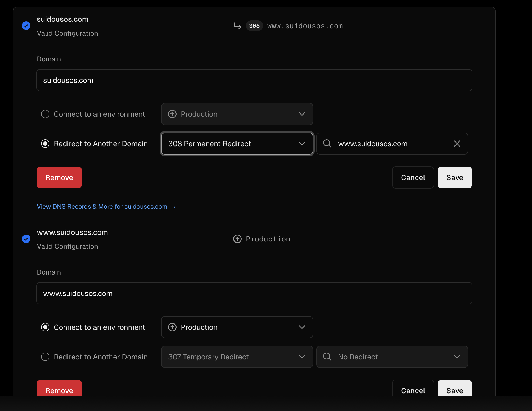Select Connect to an environment for suidousos.com
This screenshot has width=532, height=411.
click(45, 114)
